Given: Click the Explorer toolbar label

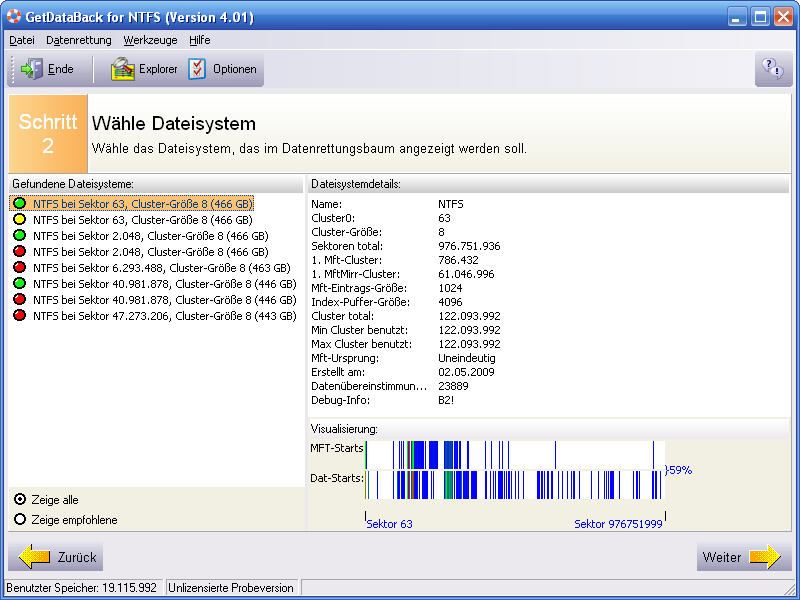Looking at the screenshot, I should 158,69.
